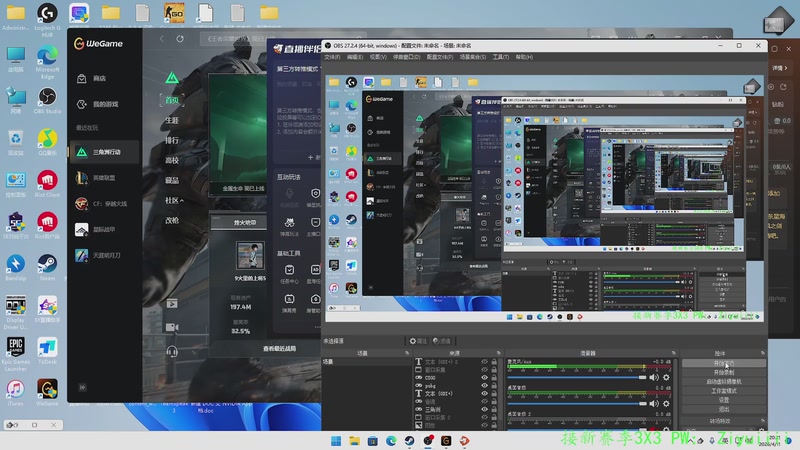800x450 pixels.
Task: Open the 商店 store icon in WeGame sidebar
Action: (x=82, y=79)
